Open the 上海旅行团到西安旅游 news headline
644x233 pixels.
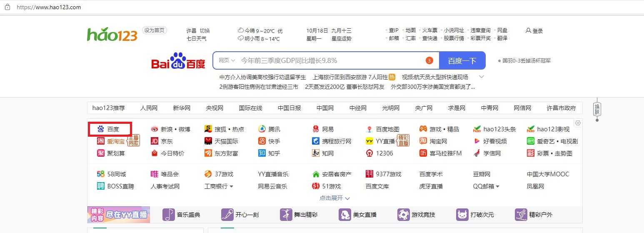click(350, 77)
